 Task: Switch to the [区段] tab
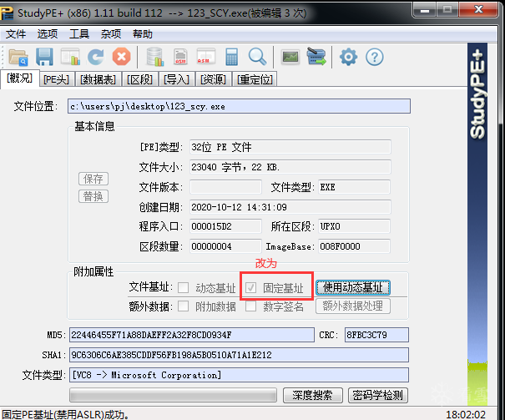pyautogui.click(x=139, y=79)
